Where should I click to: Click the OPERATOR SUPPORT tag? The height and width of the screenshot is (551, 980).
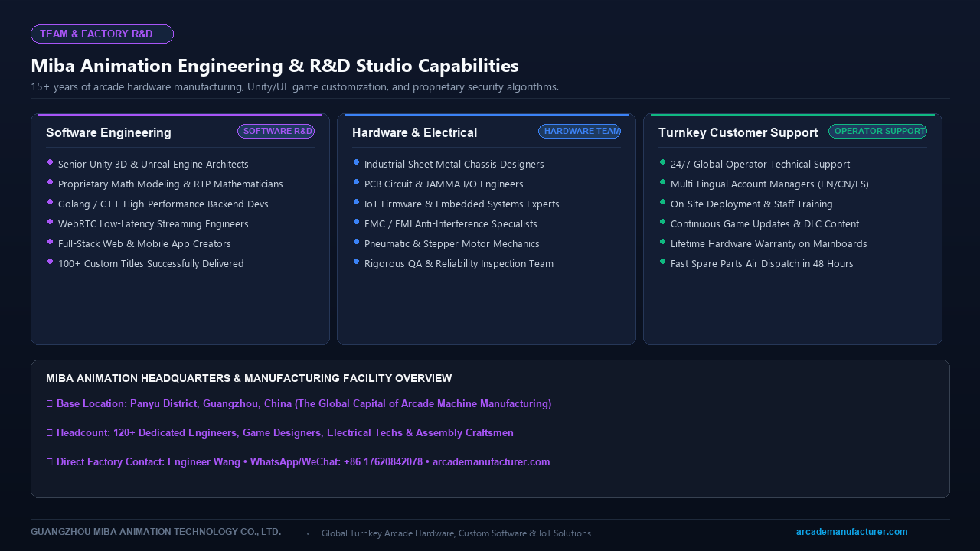point(877,132)
